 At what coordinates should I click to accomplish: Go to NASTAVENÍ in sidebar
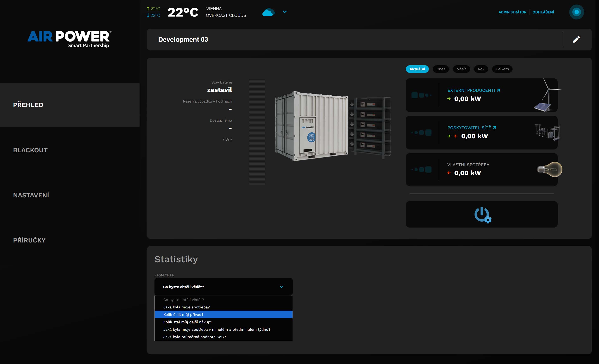pos(31,195)
